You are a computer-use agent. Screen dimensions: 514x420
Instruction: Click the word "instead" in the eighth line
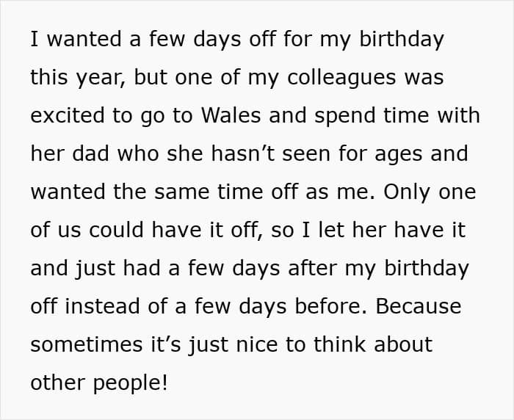101,306
